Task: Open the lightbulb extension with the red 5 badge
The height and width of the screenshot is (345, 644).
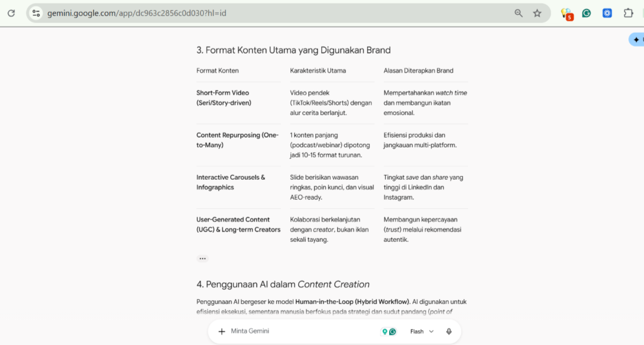Action: 567,14
